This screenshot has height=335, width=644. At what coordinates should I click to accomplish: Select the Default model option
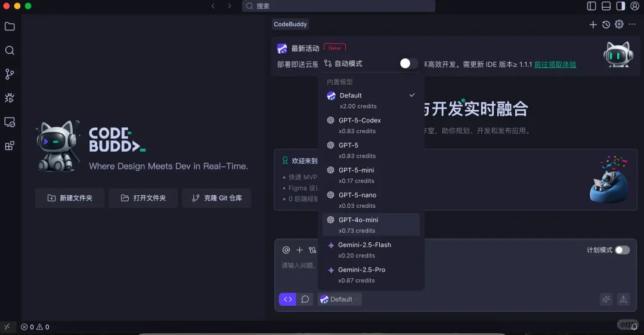pos(371,100)
